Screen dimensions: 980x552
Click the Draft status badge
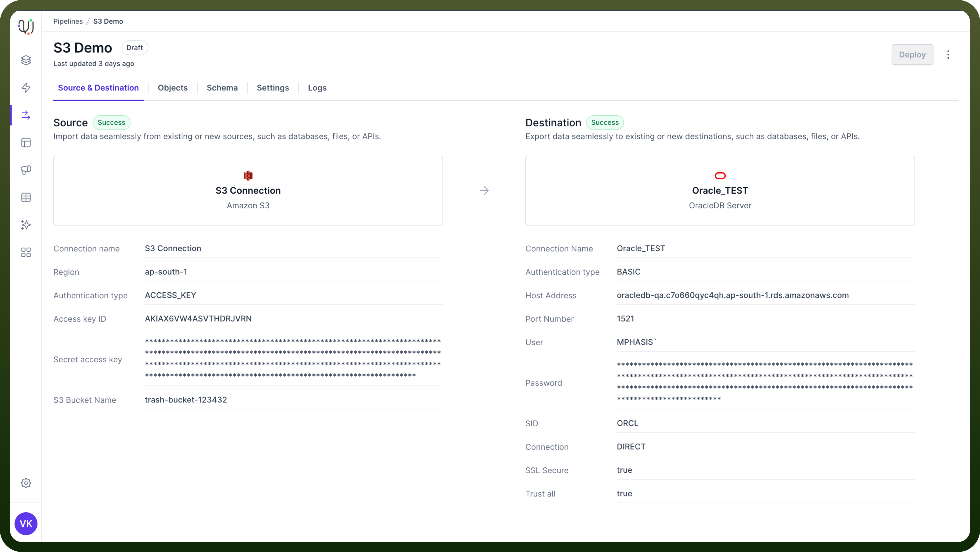(135, 47)
